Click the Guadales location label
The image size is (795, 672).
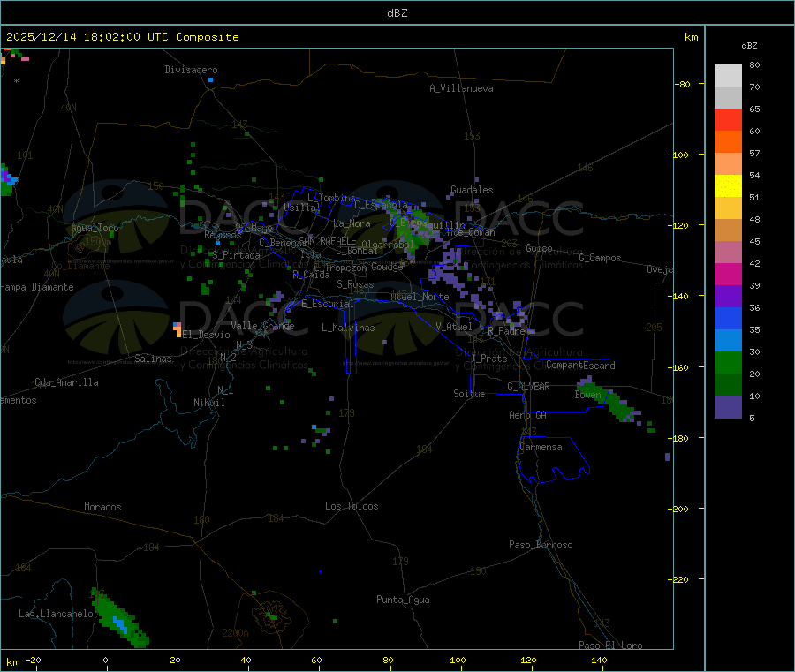click(472, 190)
